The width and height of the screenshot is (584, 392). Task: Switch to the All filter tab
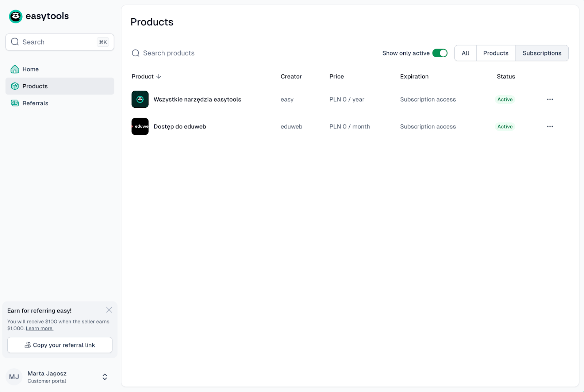[x=465, y=53]
